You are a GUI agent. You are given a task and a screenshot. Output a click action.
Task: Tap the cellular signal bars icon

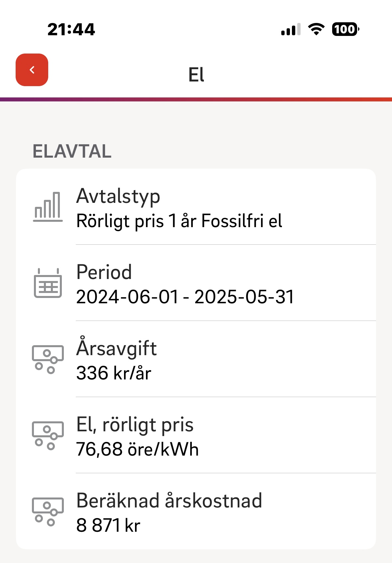[x=291, y=29]
